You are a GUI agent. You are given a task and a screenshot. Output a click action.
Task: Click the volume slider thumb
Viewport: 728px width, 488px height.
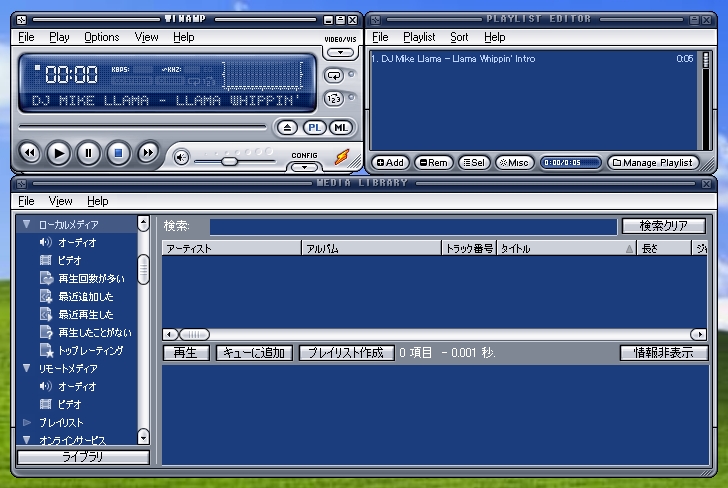pos(229,161)
